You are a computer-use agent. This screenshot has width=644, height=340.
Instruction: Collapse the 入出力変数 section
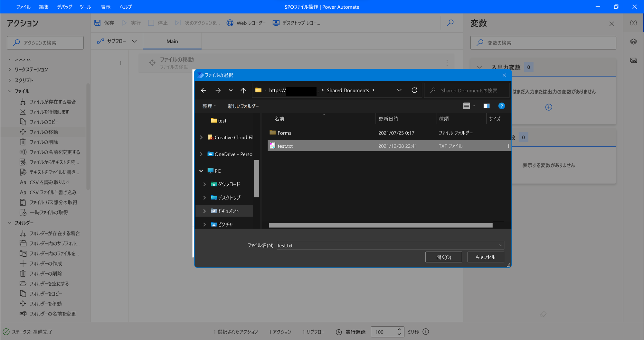coord(479,67)
